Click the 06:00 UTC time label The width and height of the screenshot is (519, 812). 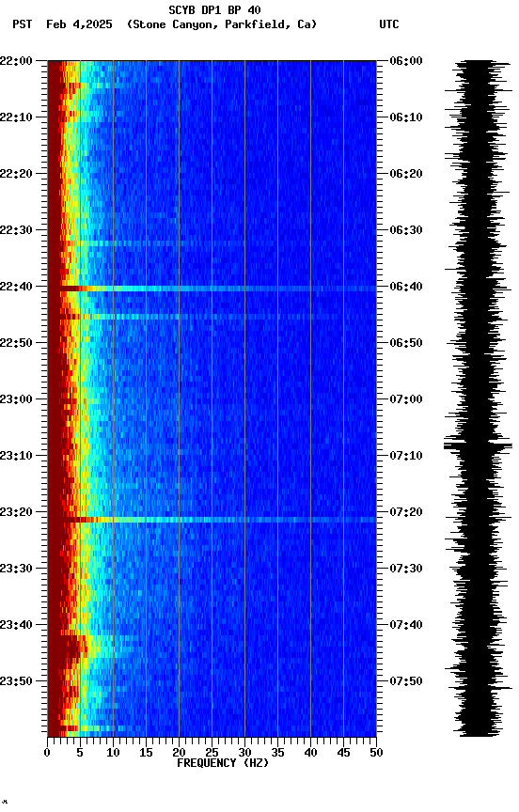[x=406, y=61]
